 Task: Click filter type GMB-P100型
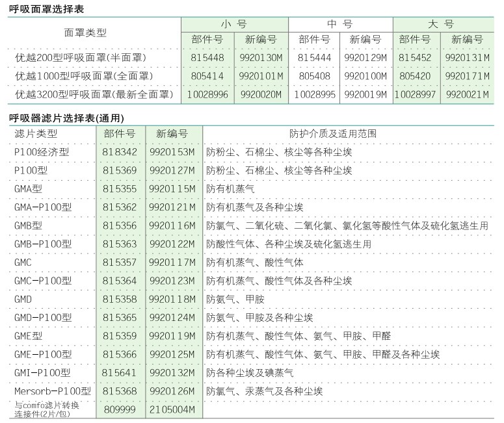[43, 244]
